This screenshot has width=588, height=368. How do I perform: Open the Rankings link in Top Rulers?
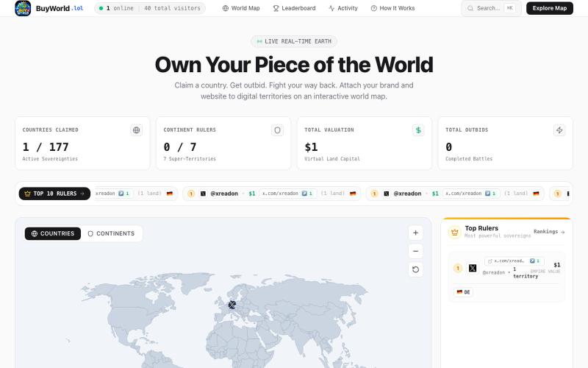[x=549, y=232]
